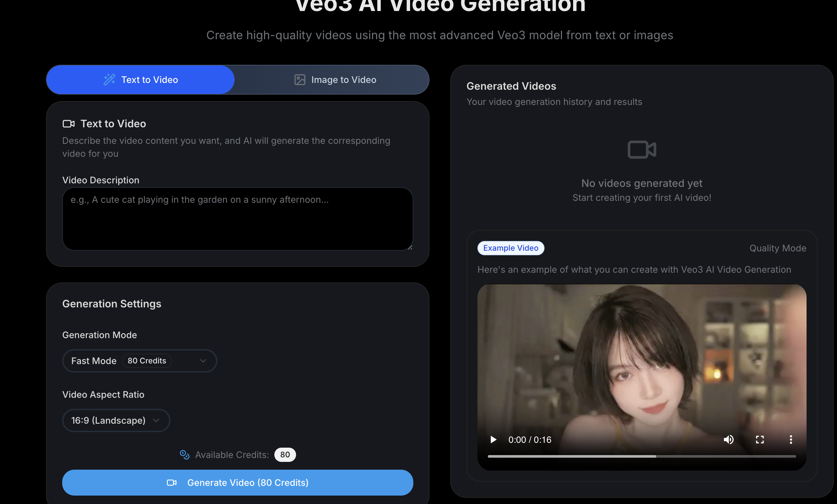Click the 0:00 / 0:16 time display

click(x=530, y=440)
